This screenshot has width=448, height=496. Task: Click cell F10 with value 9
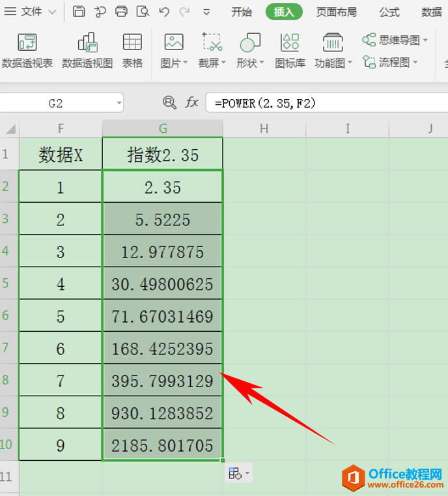coord(61,445)
